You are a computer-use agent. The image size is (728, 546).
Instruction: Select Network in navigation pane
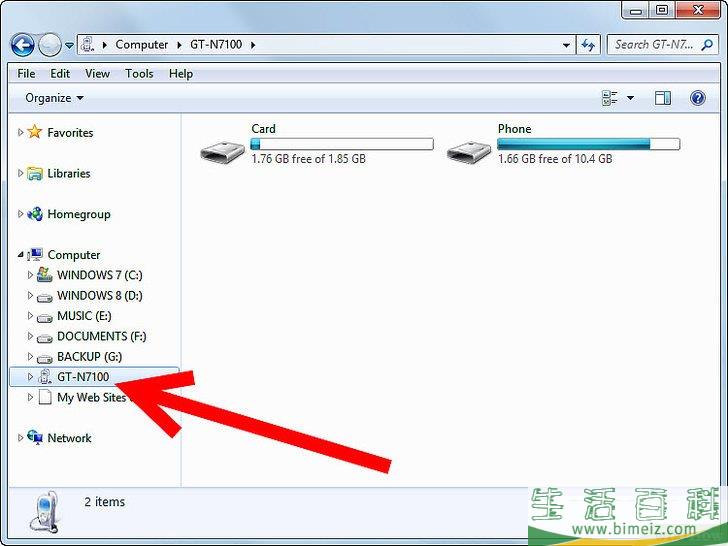click(x=69, y=438)
